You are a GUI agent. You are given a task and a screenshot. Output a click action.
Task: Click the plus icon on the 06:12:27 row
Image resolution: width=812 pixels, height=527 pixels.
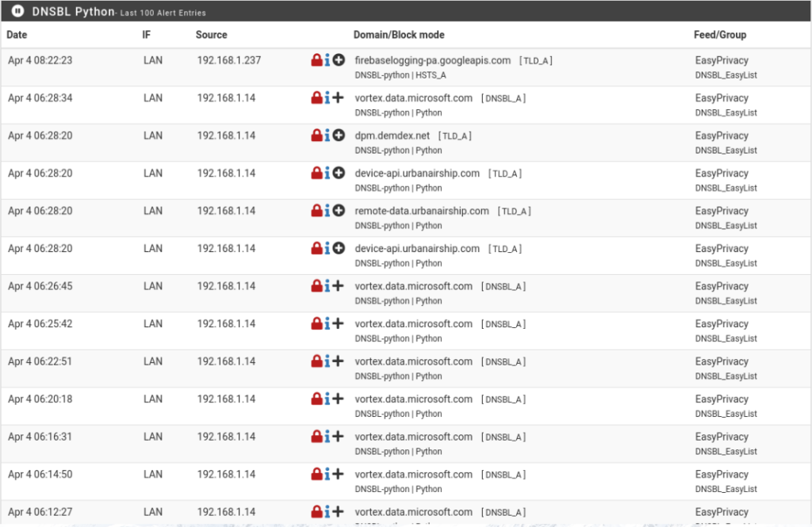click(338, 511)
